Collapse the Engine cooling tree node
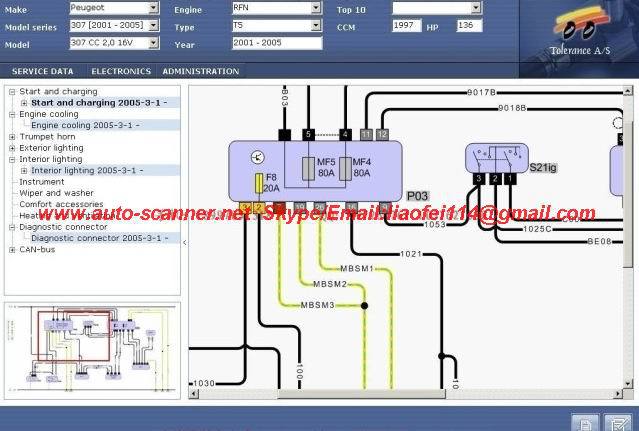This screenshot has width=639, height=431. tap(12, 114)
